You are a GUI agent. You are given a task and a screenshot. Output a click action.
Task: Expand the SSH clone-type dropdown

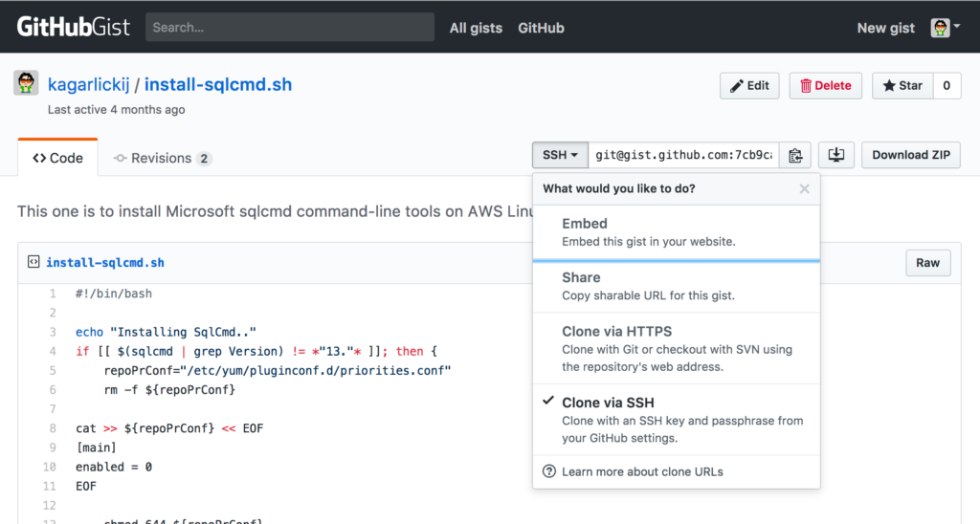560,155
